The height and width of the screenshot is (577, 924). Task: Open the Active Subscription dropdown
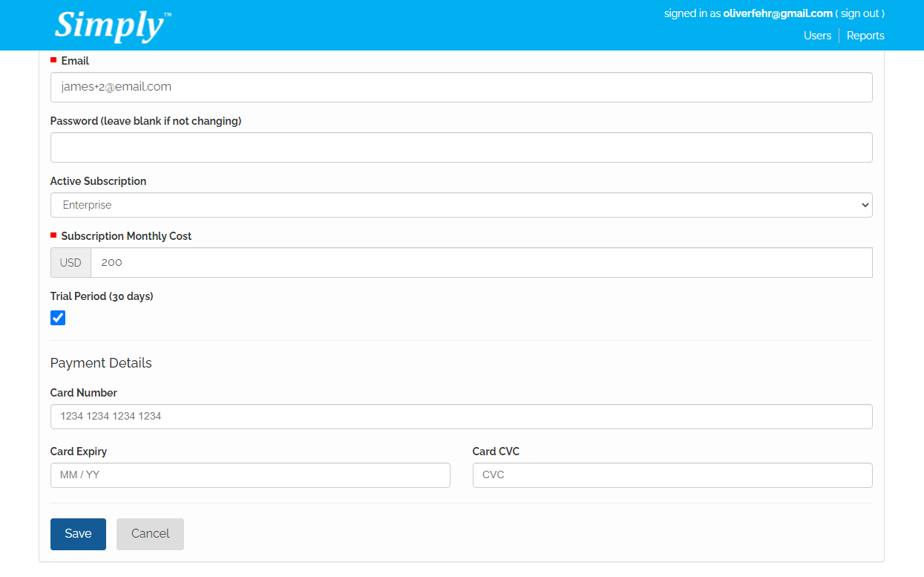pyautogui.click(x=461, y=205)
